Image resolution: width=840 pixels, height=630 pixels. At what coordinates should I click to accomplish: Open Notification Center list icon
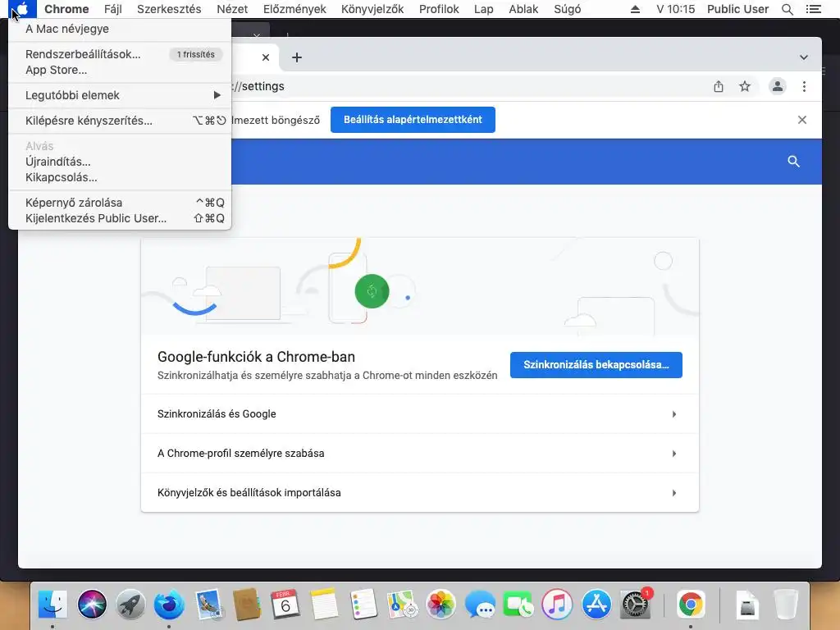tap(813, 9)
